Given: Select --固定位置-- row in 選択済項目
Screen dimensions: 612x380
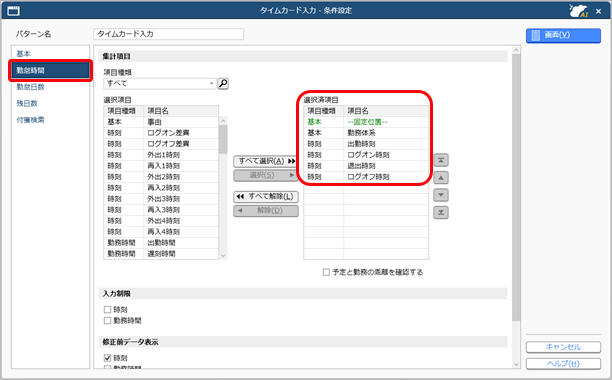Looking at the screenshot, I should point(366,122).
